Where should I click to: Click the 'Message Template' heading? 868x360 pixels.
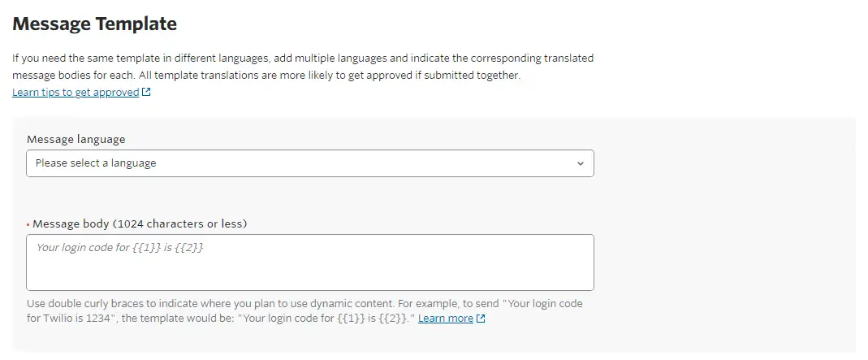(x=95, y=24)
